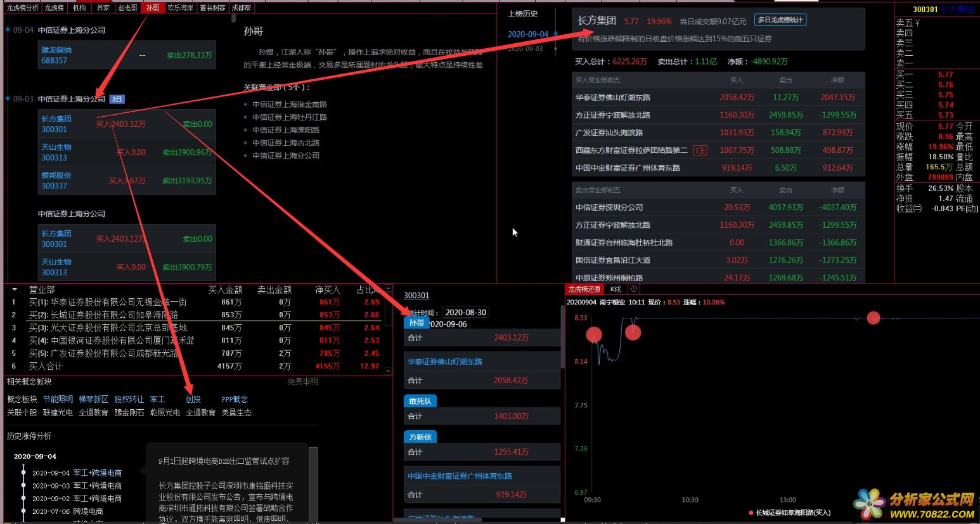Screen dimensions: 980x524
Task: Select 2020-07-06 跨境电商 history entry
Action: [x=68, y=511]
